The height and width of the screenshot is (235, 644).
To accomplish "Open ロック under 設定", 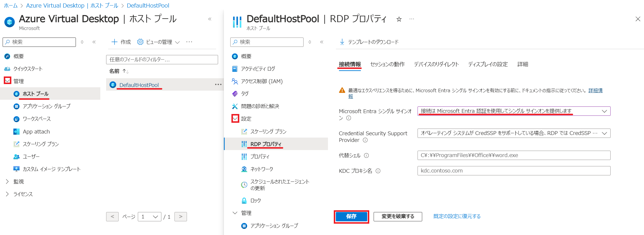I will coord(256,200).
